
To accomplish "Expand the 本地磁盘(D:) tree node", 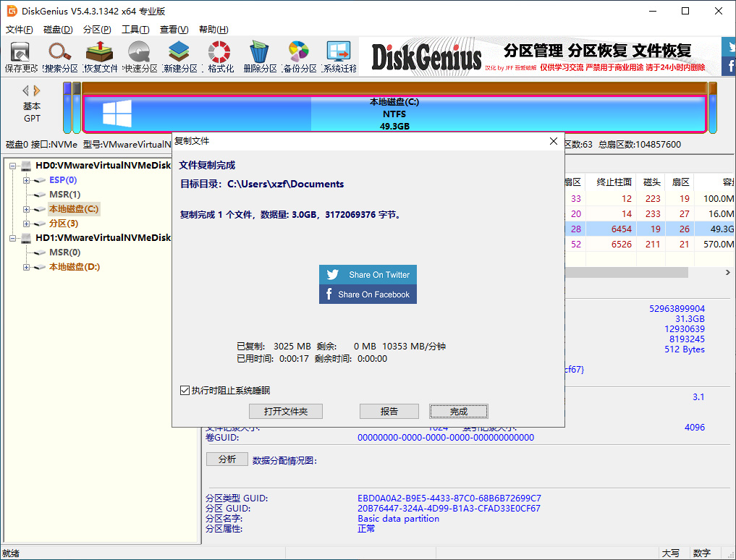I will click(26, 268).
